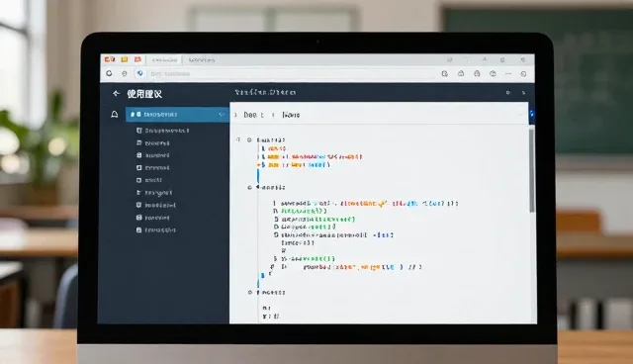Switch to the second browser tab
The width and height of the screenshot is (633, 364).
202,60
